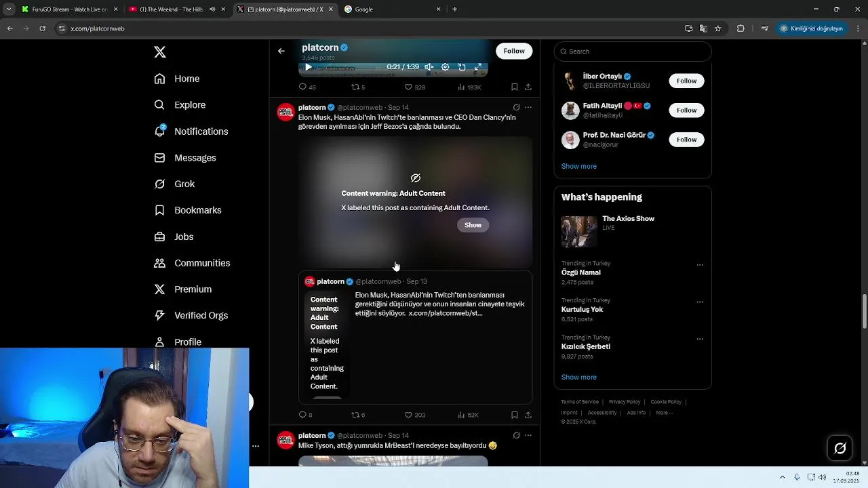868x488 pixels.
Task: Open Jobs from sidebar
Action: pos(174,237)
